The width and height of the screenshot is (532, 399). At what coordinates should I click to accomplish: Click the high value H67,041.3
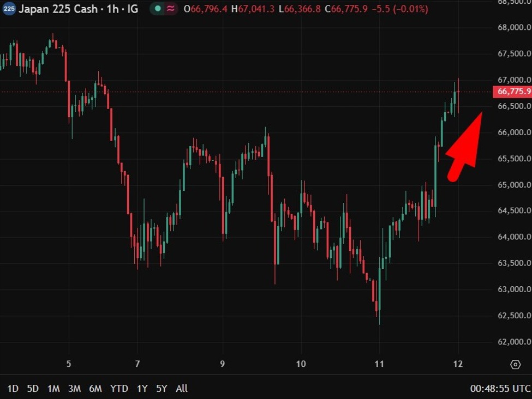click(x=253, y=9)
